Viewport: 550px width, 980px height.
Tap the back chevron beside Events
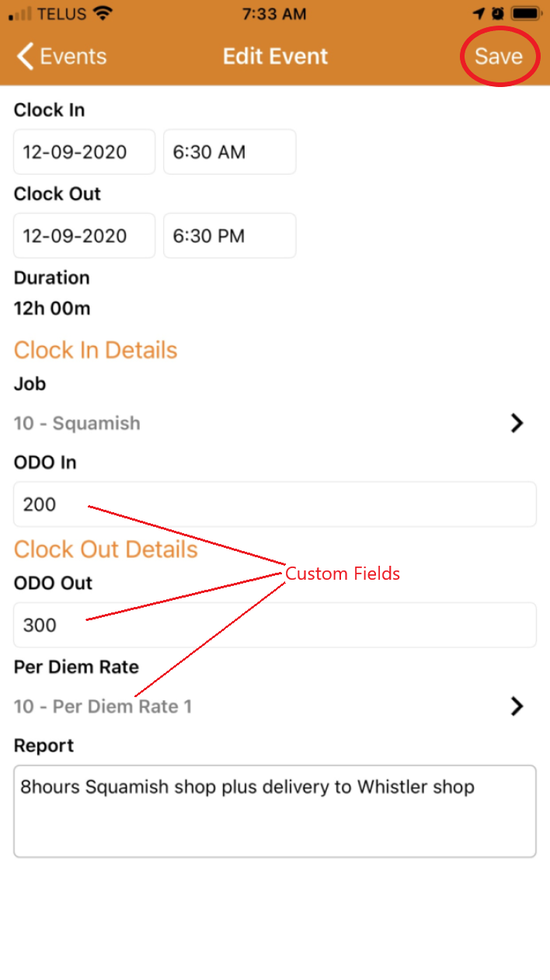click(23, 56)
